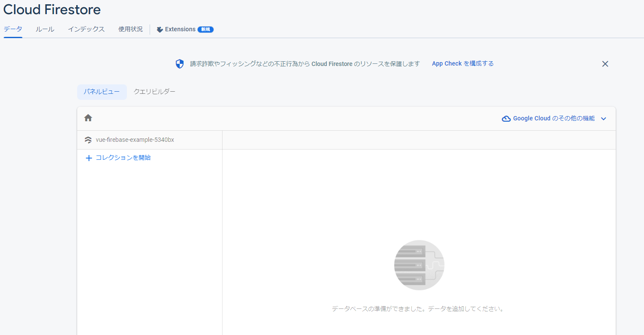
Task: Open the データ tab
Action: pos(13,29)
